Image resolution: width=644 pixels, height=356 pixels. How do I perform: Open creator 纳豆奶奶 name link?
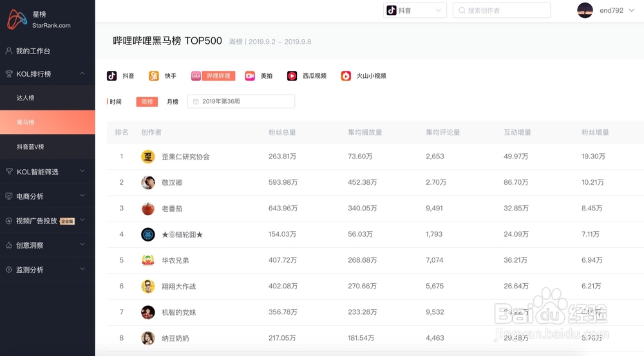pos(175,339)
